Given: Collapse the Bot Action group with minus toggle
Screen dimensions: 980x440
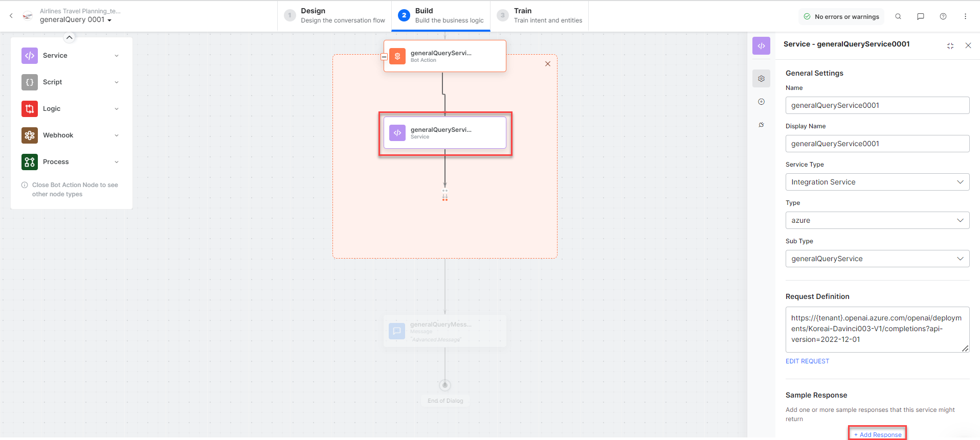Looking at the screenshot, I should pyautogui.click(x=384, y=57).
